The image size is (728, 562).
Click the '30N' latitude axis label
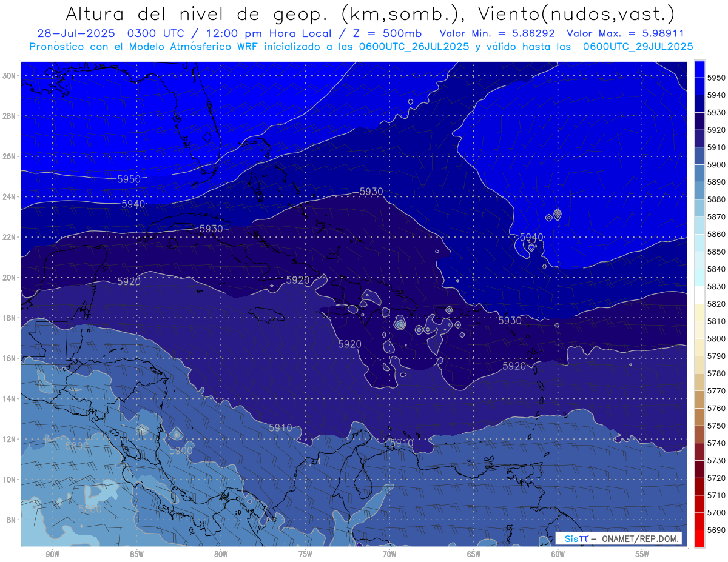tap(9, 76)
